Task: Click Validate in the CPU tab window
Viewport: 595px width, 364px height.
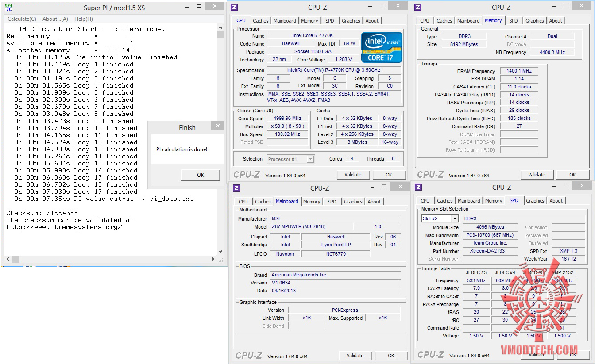Action: (x=353, y=175)
